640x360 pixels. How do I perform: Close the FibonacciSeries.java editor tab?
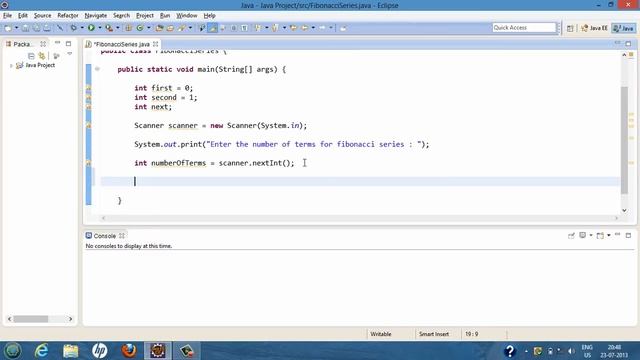[156, 44]
